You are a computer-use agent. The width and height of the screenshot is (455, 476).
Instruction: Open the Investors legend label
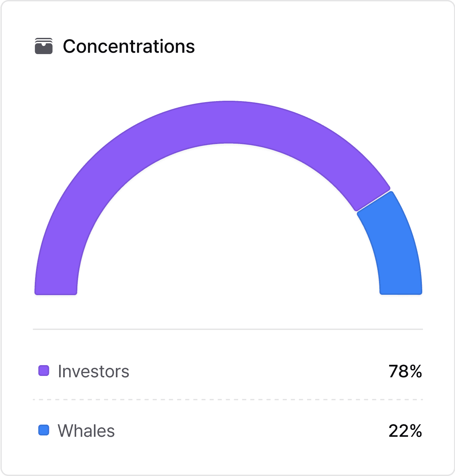pos(94,371)
